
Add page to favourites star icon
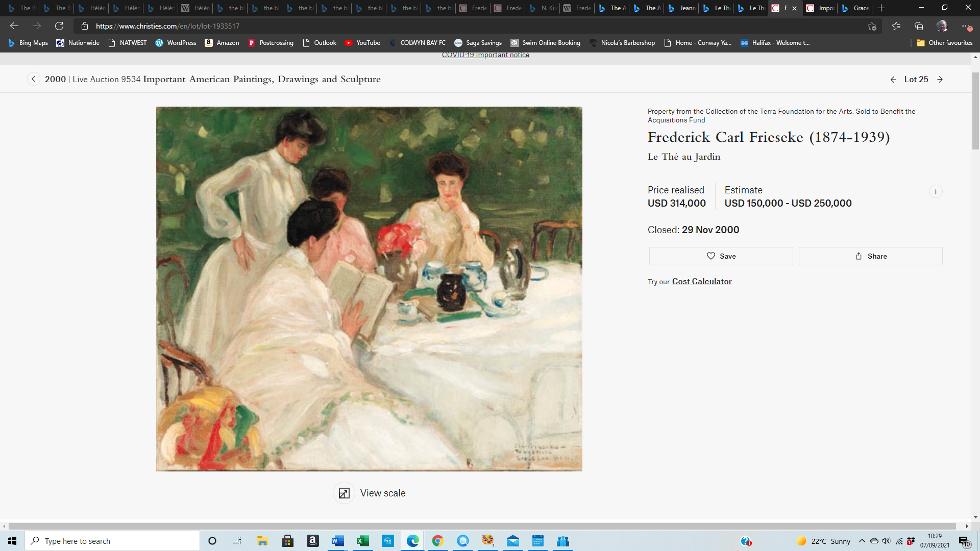coord(872,27)
